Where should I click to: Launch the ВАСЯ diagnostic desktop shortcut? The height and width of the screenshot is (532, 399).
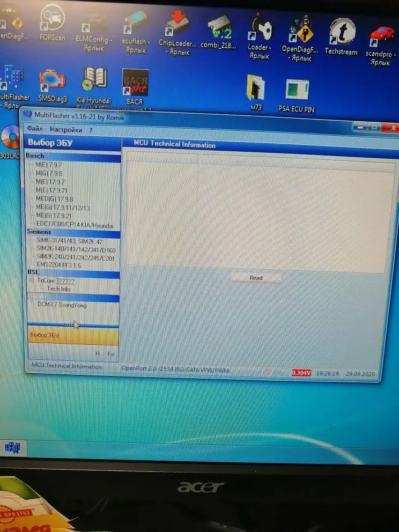pos(135,87)
